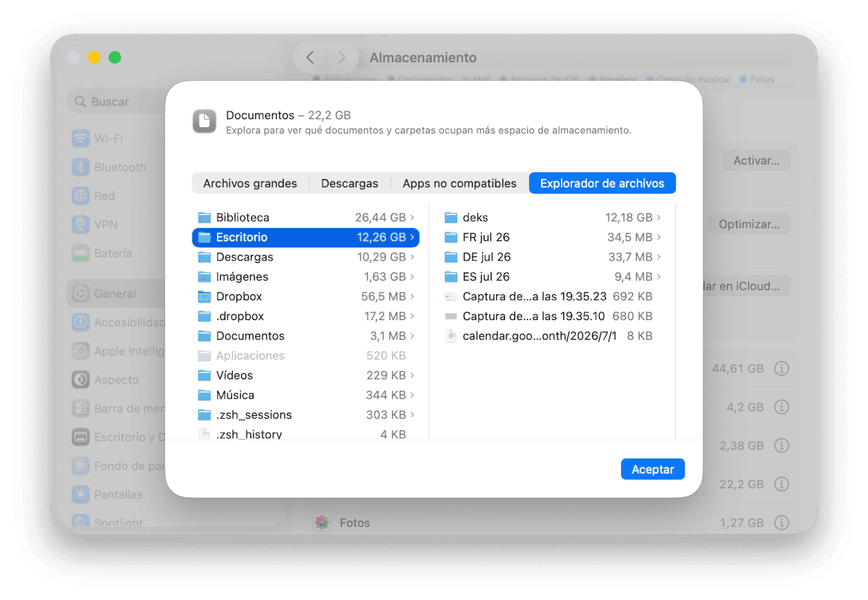Click the 692 KB size value
This screenshot has width=868, height=600.
click(632, 297)
